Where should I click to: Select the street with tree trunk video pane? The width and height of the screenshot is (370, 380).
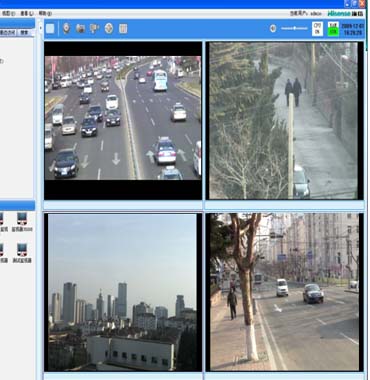click(284, 292)
